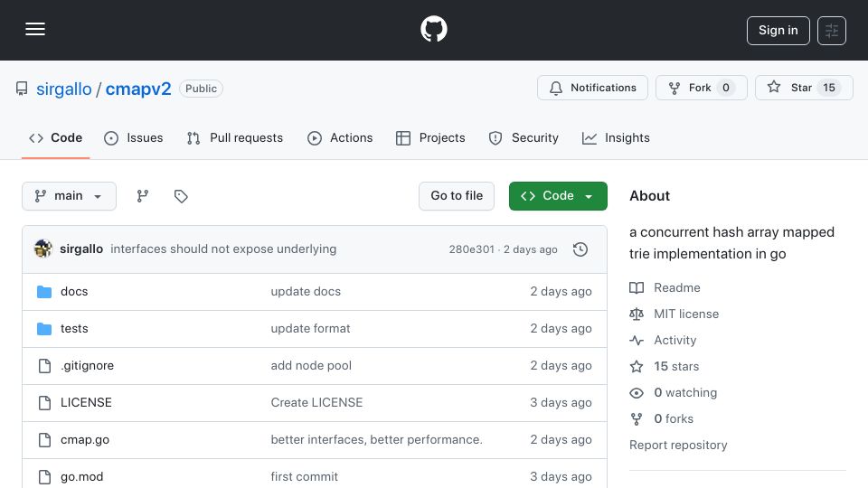
Task: Click the star icon beside 15 stars
Action: pyautogui.click(x=637, y=366)
